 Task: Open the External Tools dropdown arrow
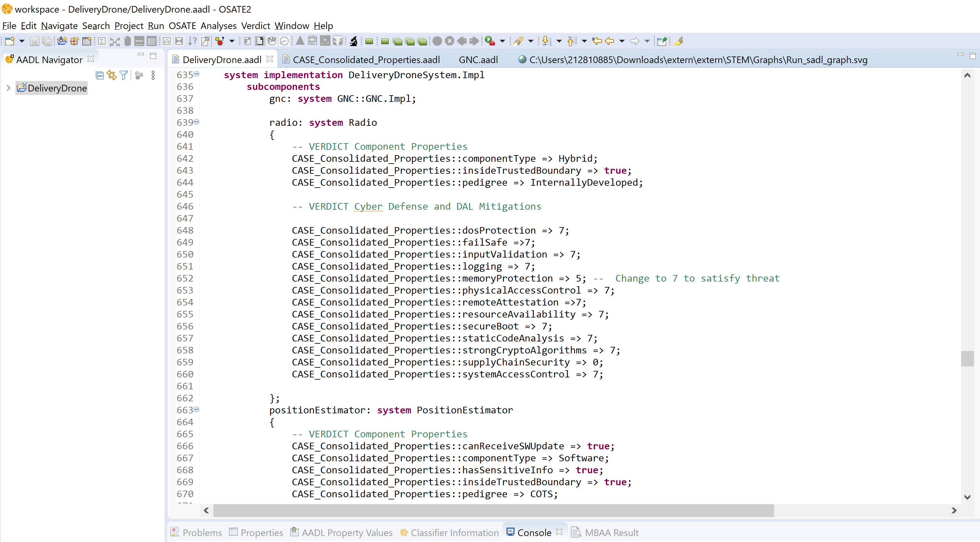[502, 41]
